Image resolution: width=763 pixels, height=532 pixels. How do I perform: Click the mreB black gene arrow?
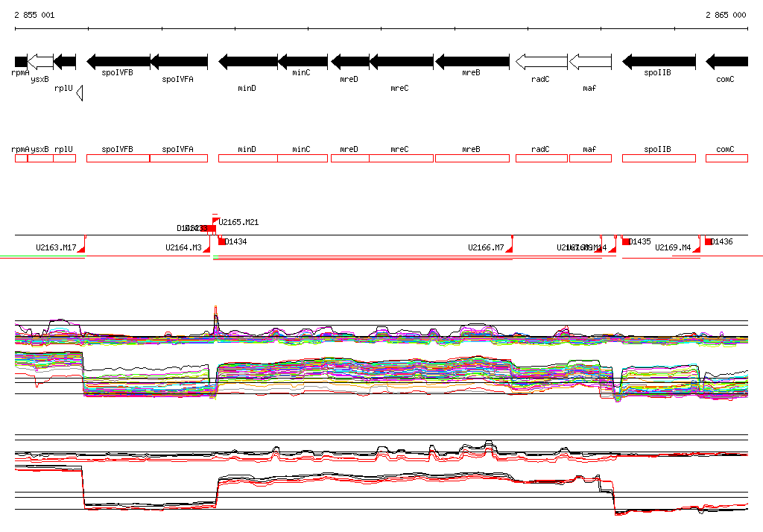tap(472, 62)
